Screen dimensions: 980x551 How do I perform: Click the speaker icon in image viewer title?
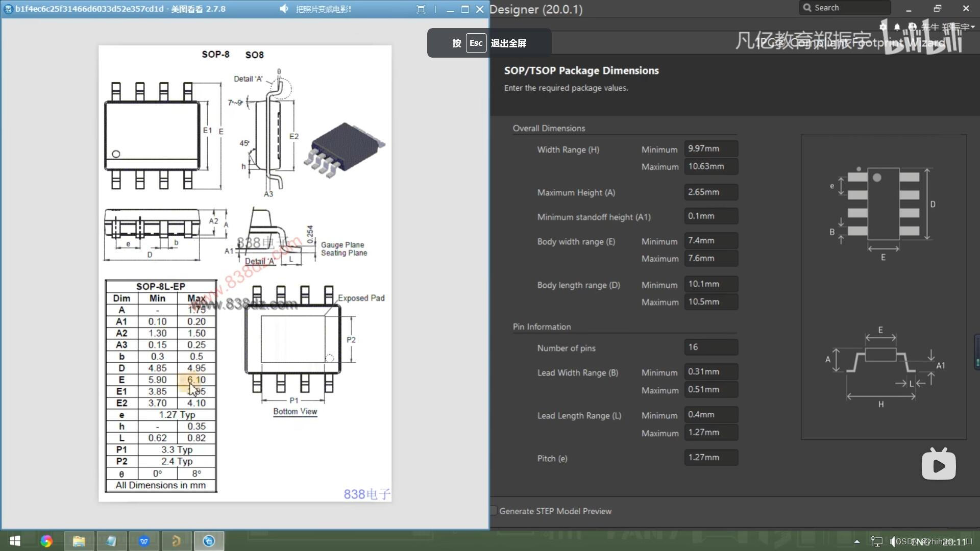pos(284,9)
